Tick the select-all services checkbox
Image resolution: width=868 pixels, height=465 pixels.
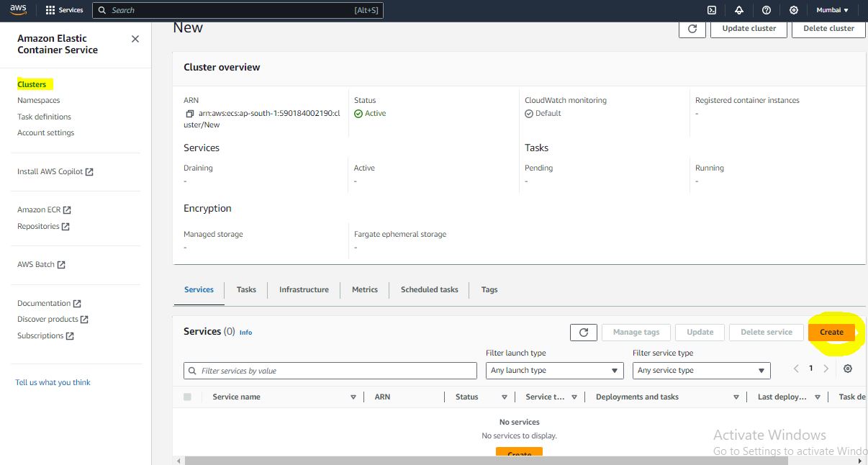(x=188, y=397)
